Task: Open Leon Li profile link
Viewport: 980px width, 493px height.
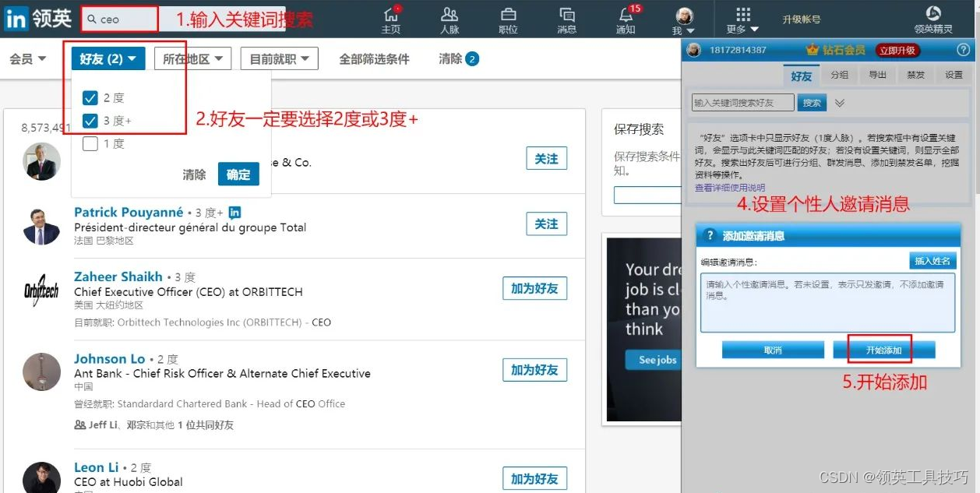Action: (97, 467)
